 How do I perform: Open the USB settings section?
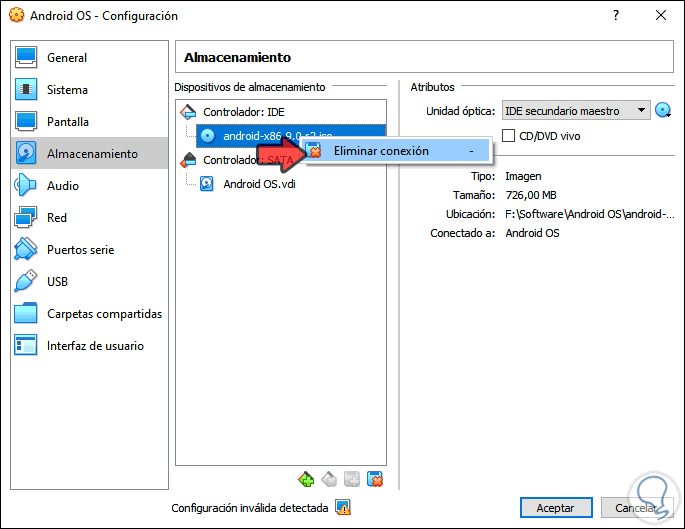coord(89,281)
